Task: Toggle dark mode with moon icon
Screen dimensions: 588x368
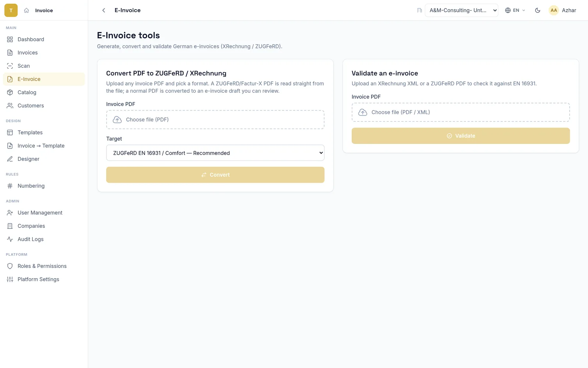Action: click(x=538, y=10)
